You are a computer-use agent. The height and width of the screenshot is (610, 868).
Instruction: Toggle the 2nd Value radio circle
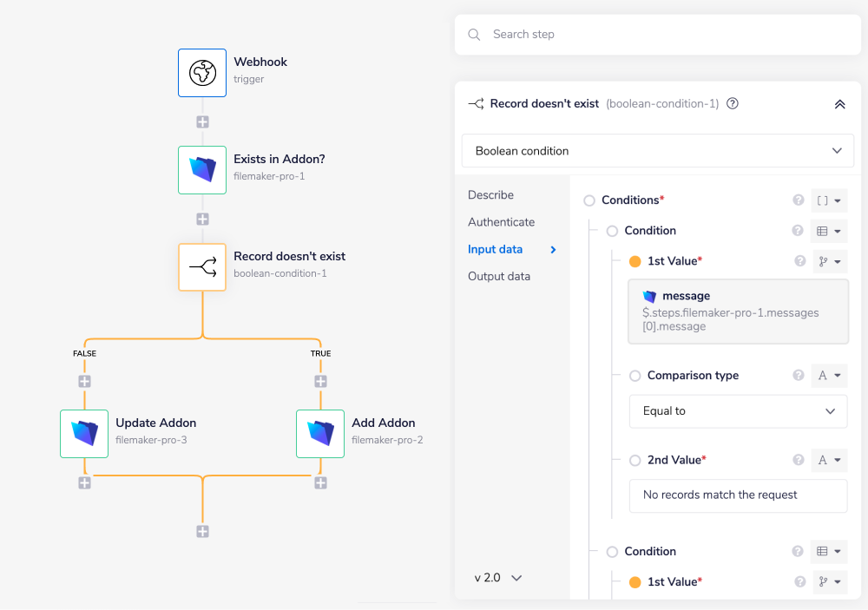635,460
